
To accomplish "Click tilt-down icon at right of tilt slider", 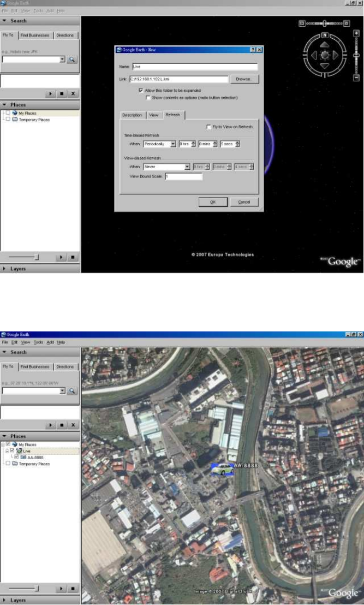I will point(347,23).
